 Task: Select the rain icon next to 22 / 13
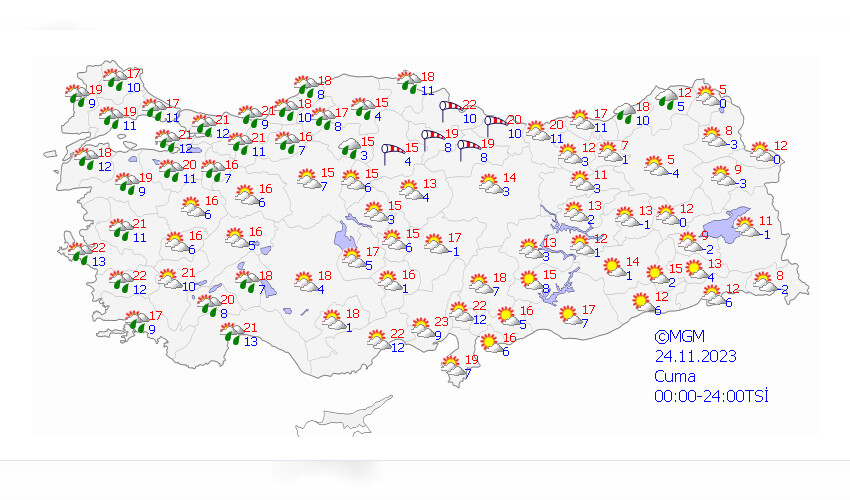click(x=80, y=254)
